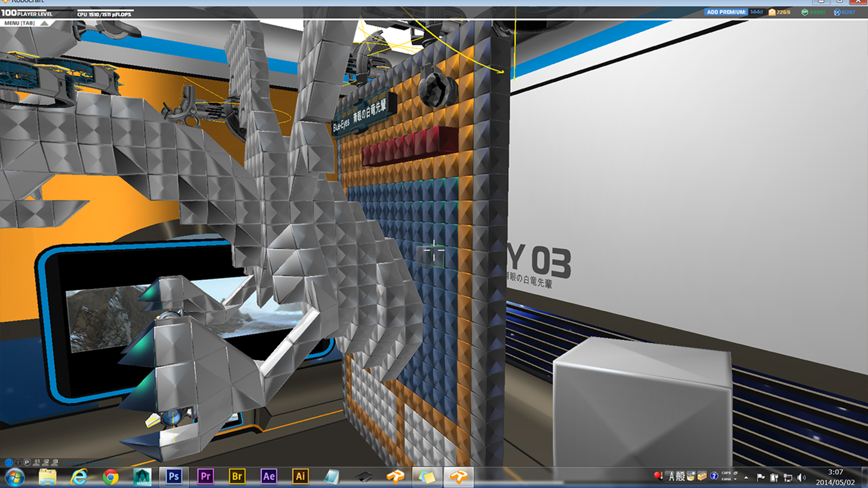Screen dimensions: 868x488
Task: Click the tech points value 7269
Action: point(783,12)
